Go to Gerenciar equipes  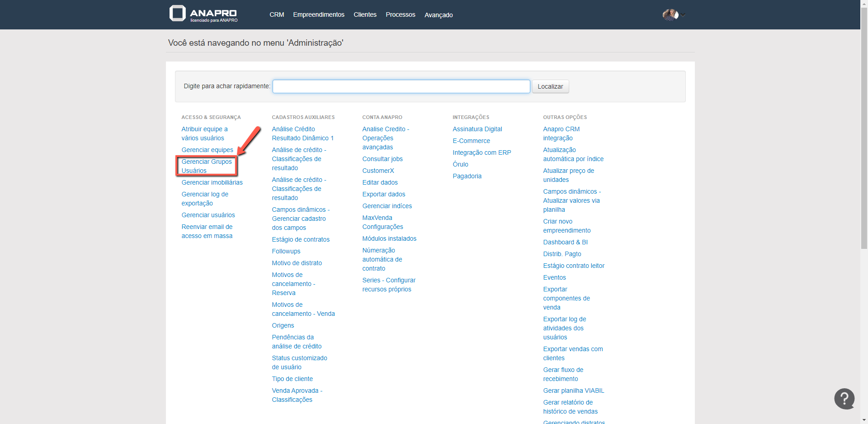pyautogui.click(x=207, y=150)
